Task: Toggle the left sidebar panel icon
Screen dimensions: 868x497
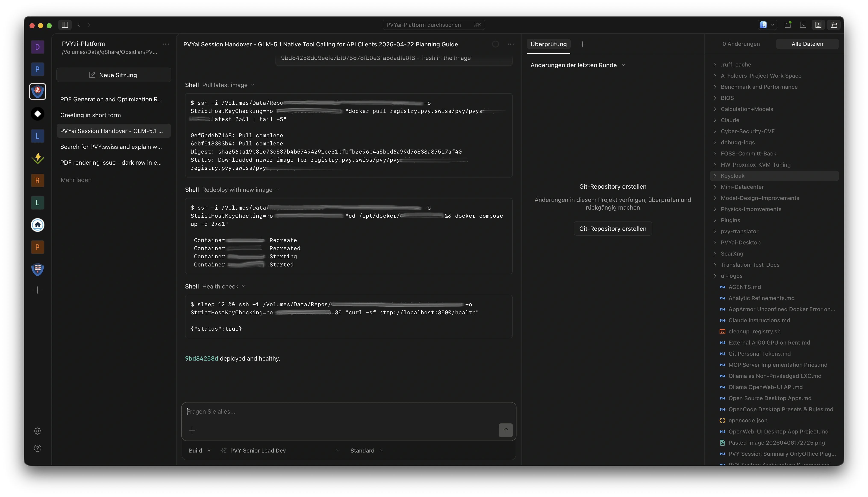Action: click(x=65, y=25)
